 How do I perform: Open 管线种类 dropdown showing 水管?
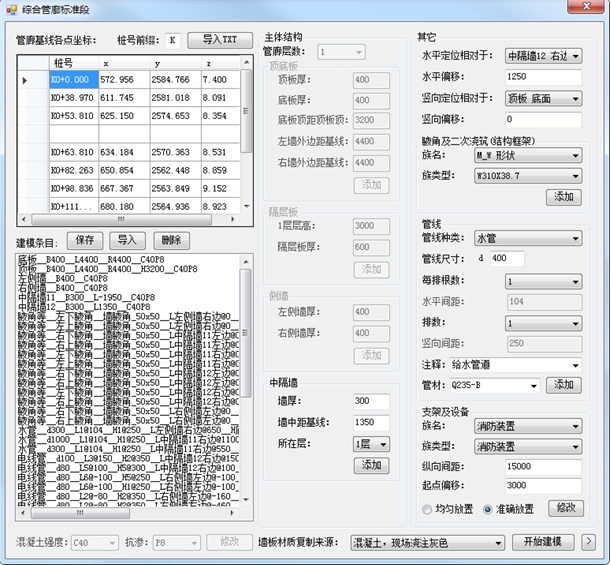coord(528,238)
